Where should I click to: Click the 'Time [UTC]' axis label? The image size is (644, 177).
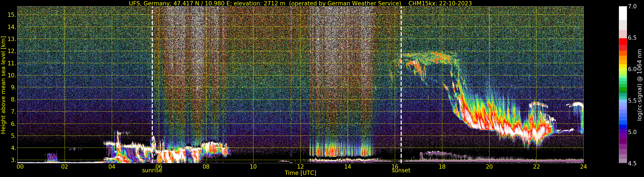[x=300, y=173]
